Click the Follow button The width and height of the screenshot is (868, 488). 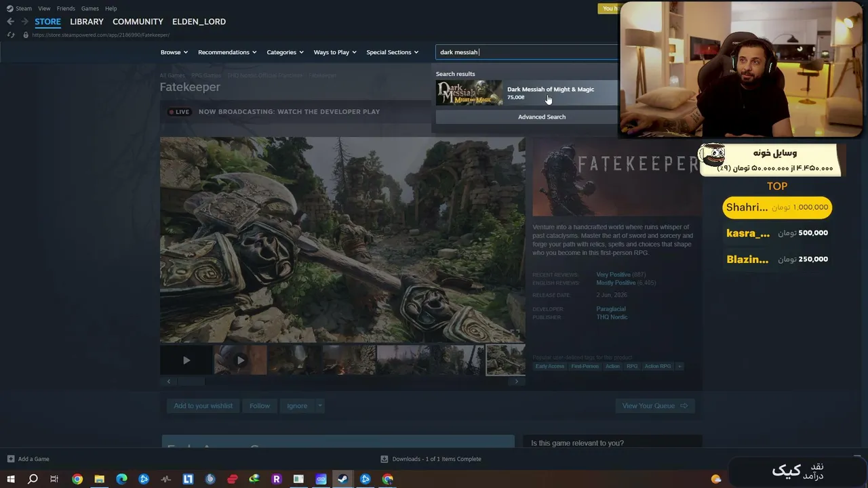coord(260,406)
